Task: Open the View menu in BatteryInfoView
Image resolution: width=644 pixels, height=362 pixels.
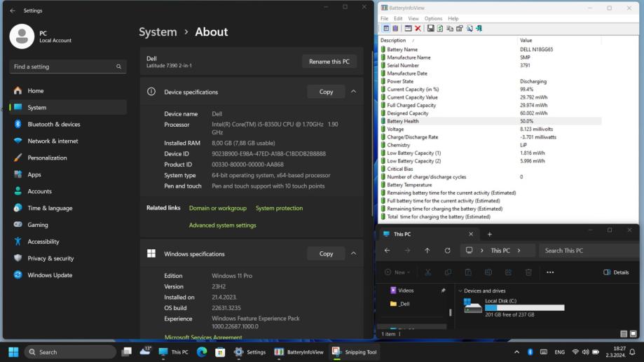Action: 413,18
